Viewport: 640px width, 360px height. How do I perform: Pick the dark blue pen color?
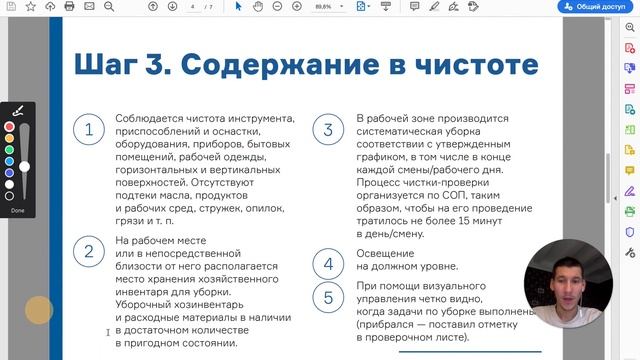(9, 173)
